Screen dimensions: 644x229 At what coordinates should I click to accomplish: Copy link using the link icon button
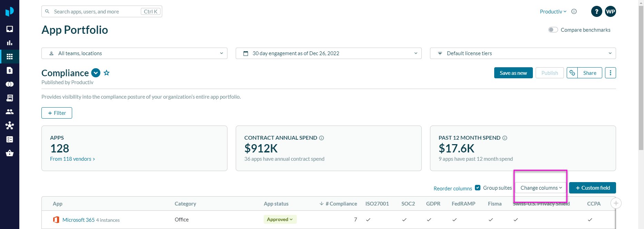tap(572, 73)
